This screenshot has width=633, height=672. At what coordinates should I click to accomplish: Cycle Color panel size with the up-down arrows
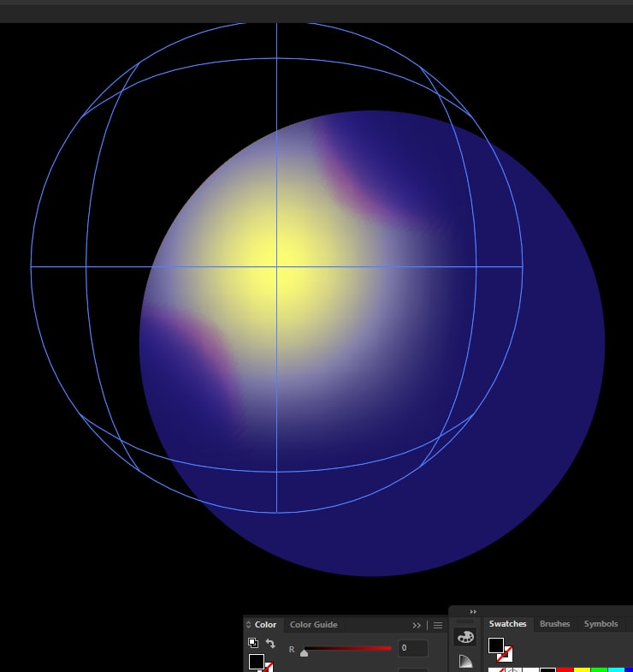pyautogui.click(x=248, y=624)
